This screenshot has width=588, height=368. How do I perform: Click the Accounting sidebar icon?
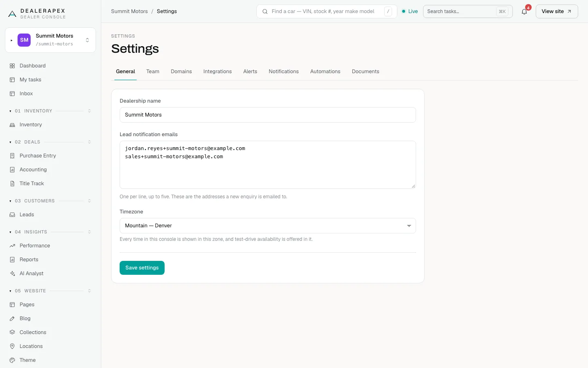[x=12, y=170]
